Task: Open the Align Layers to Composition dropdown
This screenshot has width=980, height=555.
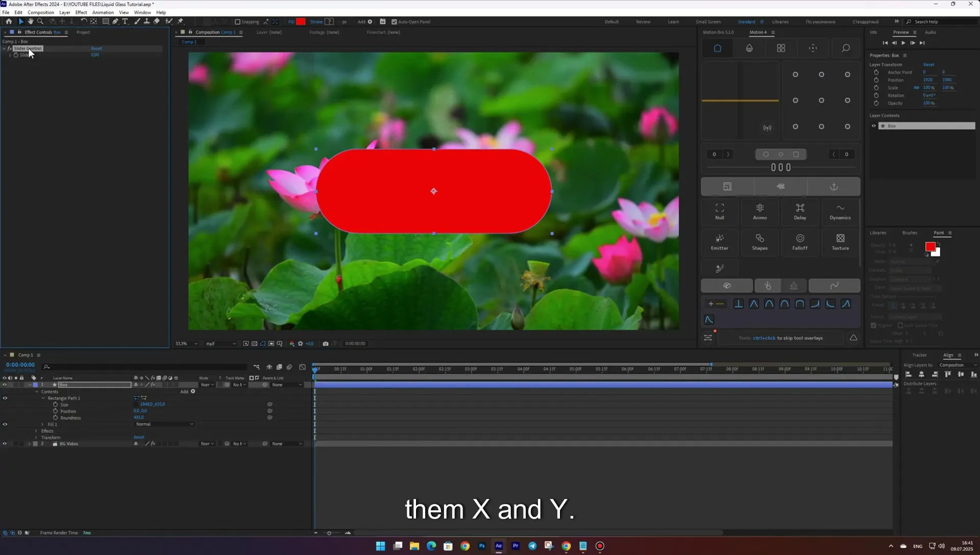Action: pyautogui.click(x=958, y=365)
